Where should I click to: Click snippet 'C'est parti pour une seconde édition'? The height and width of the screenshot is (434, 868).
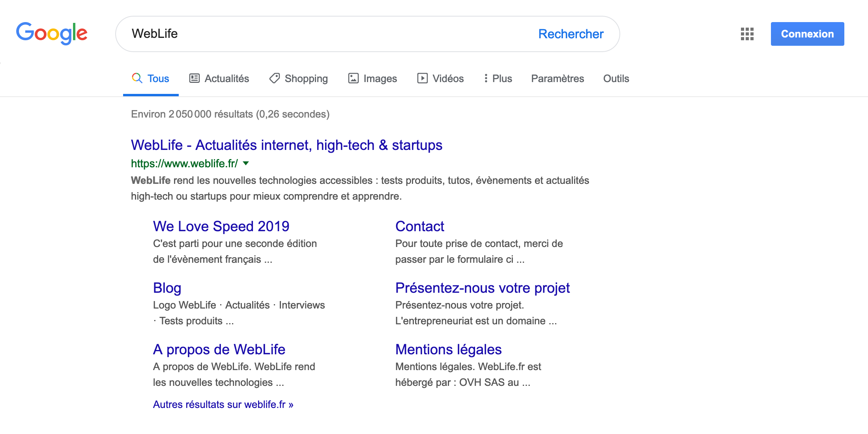[x=235, y=243]
